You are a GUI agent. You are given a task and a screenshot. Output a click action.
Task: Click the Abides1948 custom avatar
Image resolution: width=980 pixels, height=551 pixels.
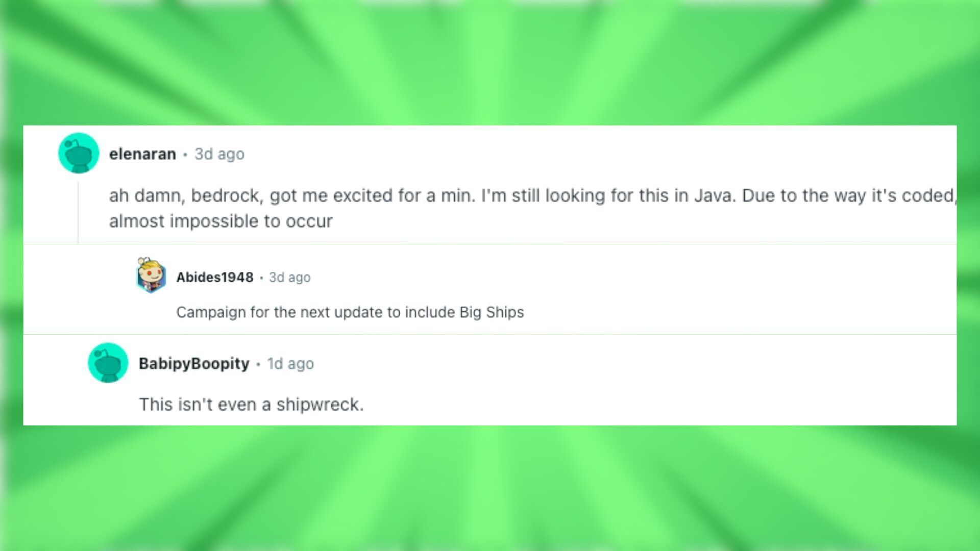[x=151, y=275]
